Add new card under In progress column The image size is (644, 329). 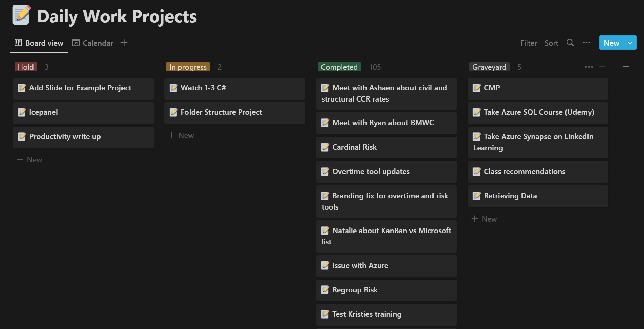point(181,135)
